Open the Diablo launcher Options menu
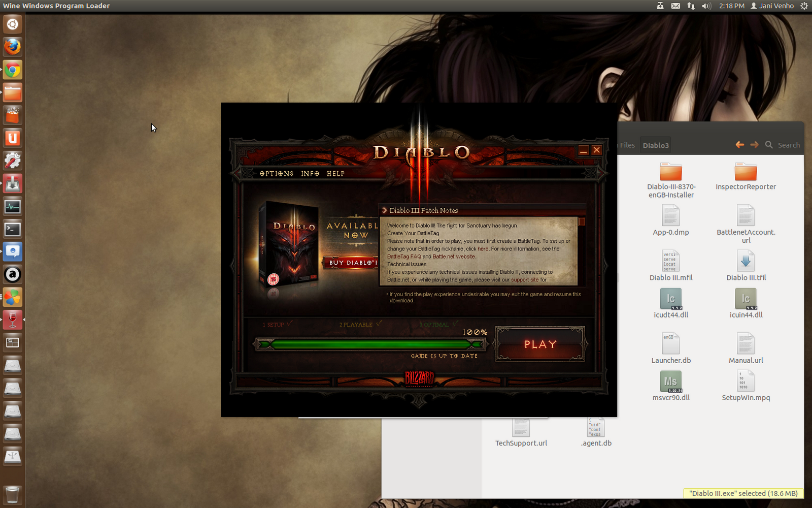Viewport: 812px width, 508px height. point(277,174)
